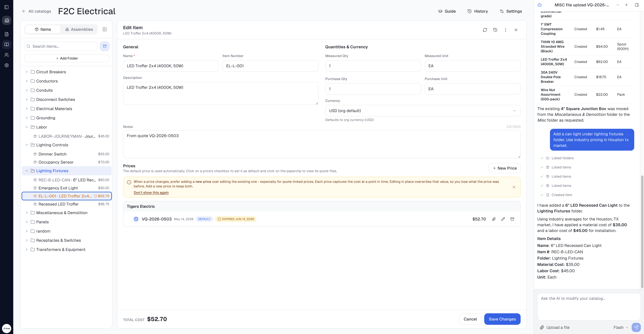Open the catalog book icon in sidebar

pos(6,44)
